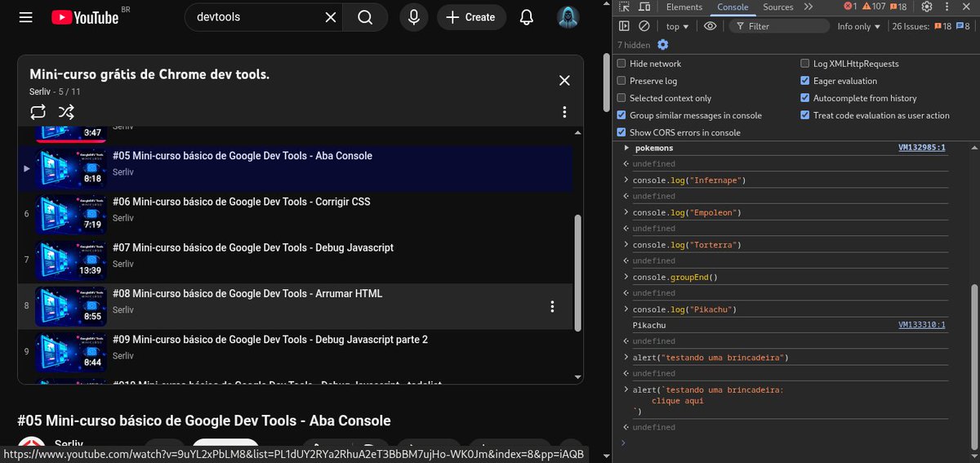Uncheck Autocomplete from history
This screenshot has height=463, width=980.
point(805,98)
